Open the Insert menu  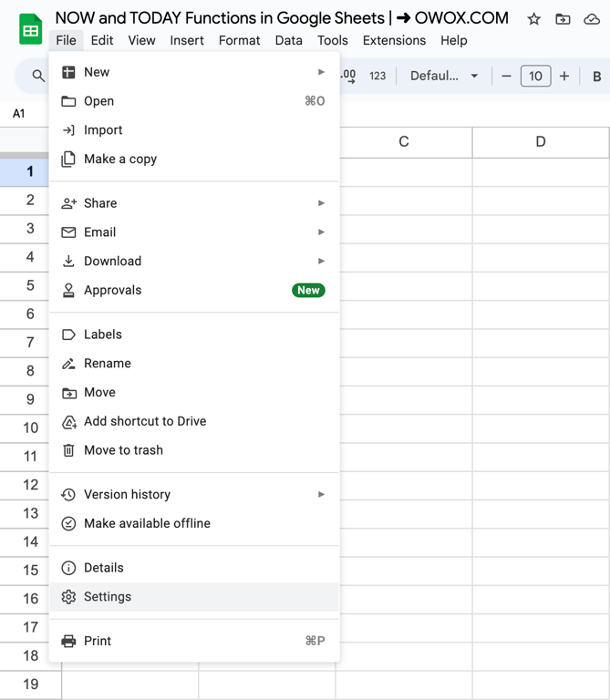click(187, 40)
